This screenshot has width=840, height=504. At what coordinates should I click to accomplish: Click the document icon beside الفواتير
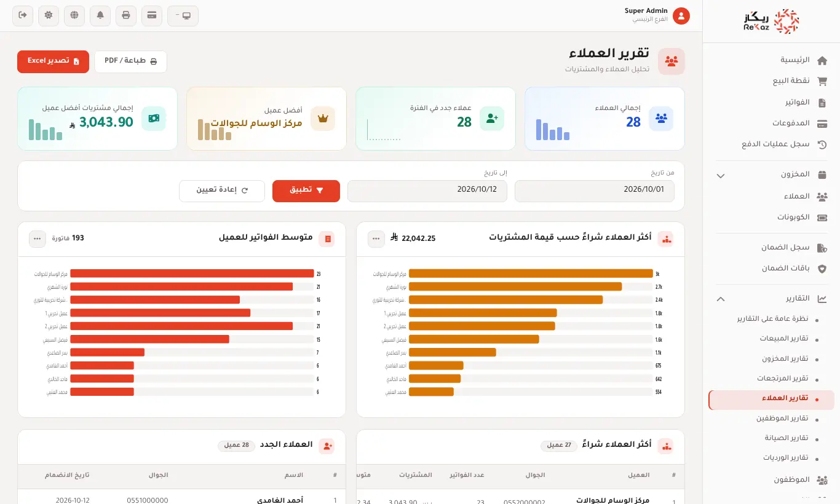822,103
